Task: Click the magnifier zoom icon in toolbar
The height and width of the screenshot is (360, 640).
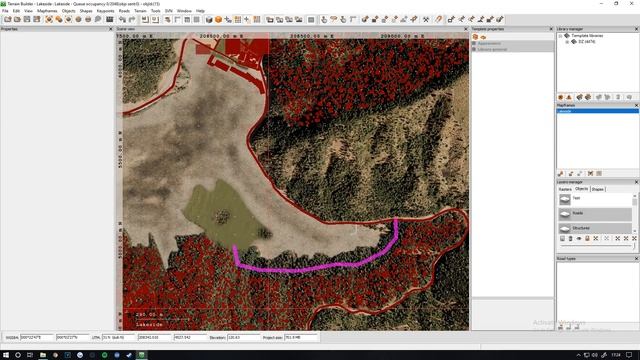Action: pyautogui.click(x=98, y=19)
